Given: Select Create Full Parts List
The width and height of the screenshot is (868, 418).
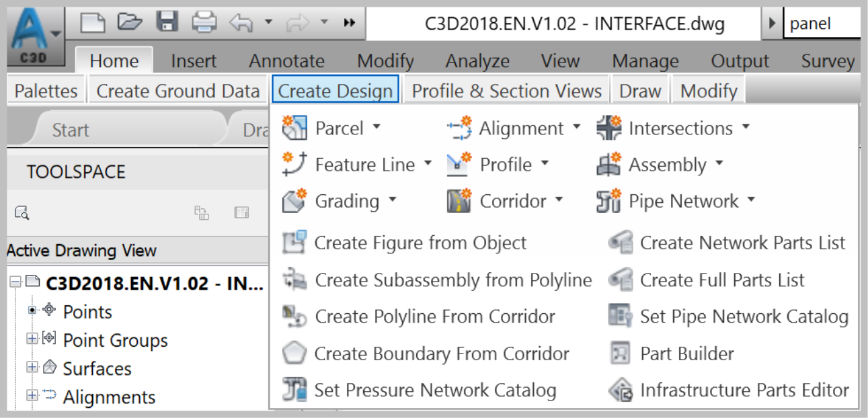Looking at the screenshot, I should (706, 280).
